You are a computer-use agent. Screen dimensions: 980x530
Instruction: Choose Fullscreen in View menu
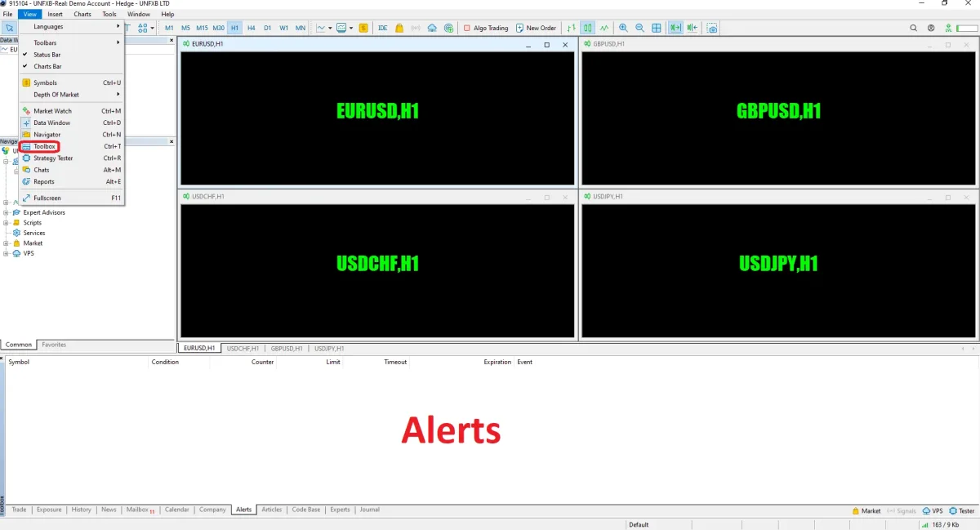click(72, 198)
